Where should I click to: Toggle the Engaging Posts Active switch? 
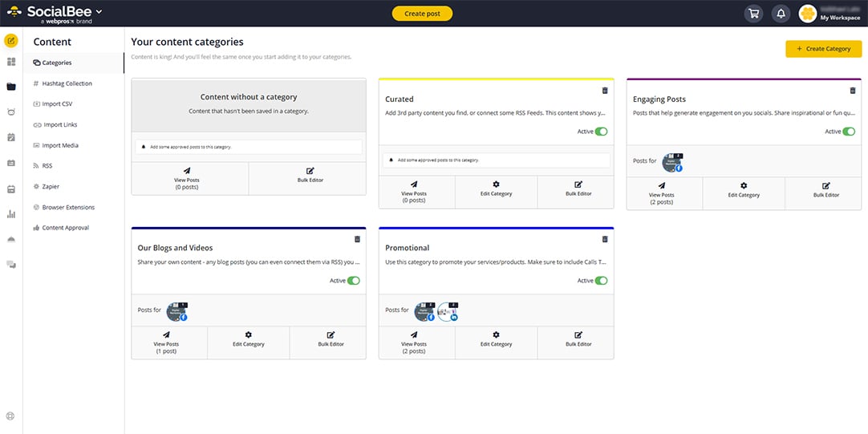click(x=849, y=132)
